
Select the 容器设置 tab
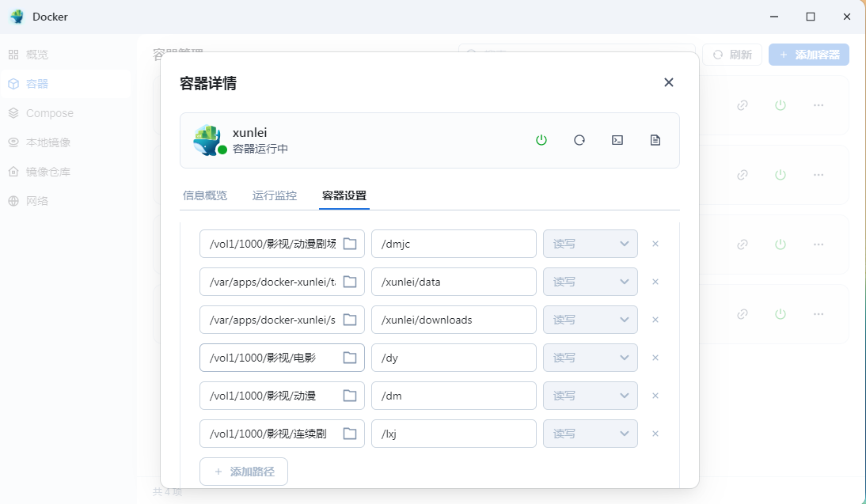(344, 195)
